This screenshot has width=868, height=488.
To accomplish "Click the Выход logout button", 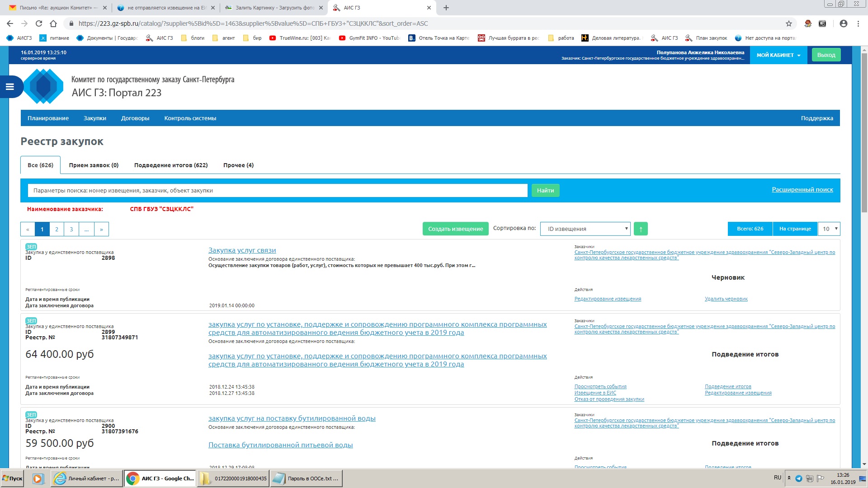I will coord(826,55).
